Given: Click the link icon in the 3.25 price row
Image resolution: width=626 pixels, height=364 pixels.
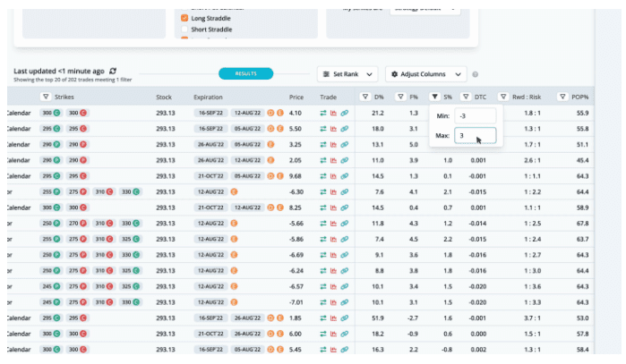Looking at the screenshot, I should (x=344, y=144).
